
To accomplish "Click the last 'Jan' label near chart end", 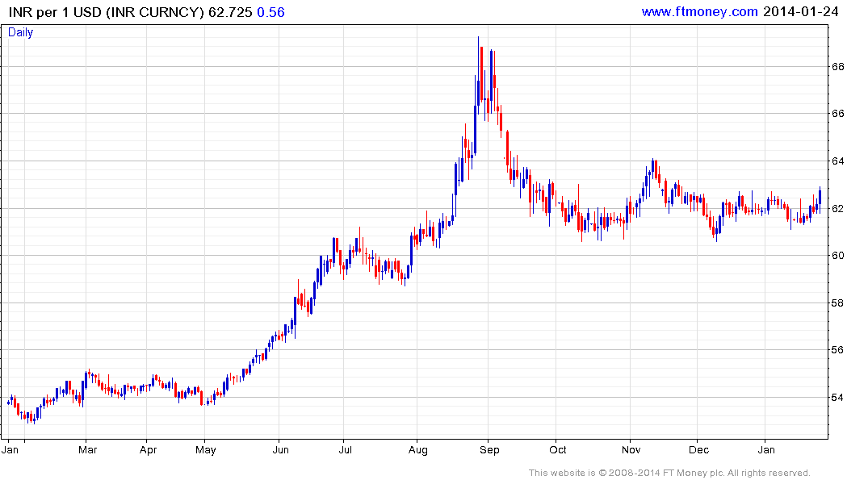I will pyautogui.click(x=766, y=449).
